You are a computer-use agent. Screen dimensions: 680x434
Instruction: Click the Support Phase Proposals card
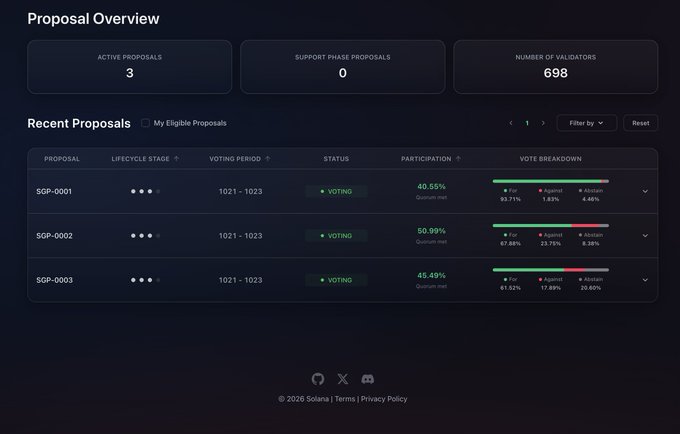point(343,67)
